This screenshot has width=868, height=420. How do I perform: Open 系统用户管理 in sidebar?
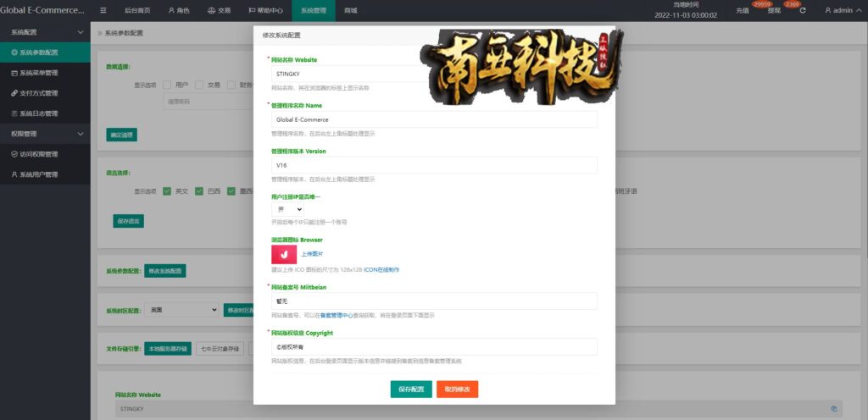45,174
